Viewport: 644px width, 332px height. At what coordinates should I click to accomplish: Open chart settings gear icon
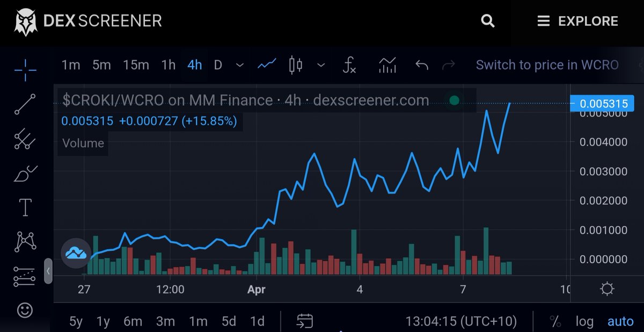(607, 290)
